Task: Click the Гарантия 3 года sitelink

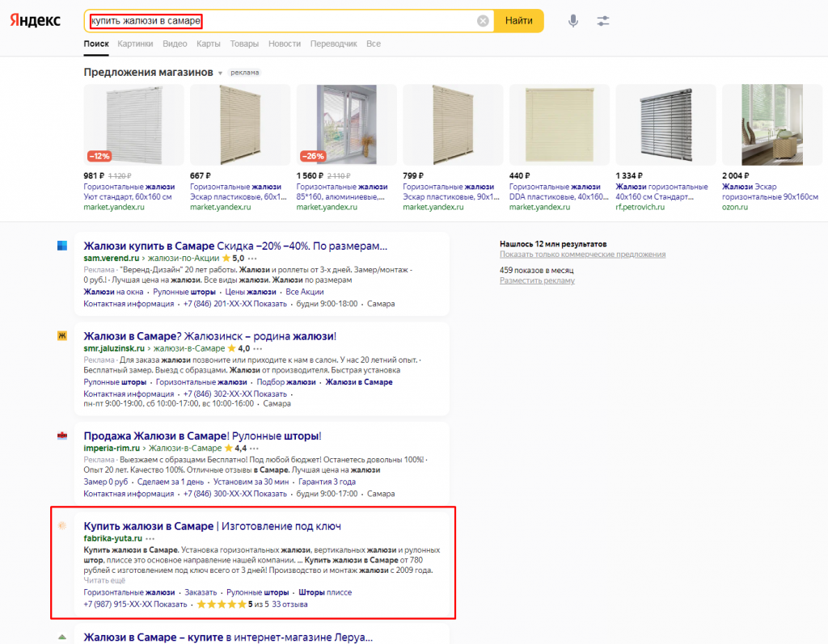Action: point(327,482)
